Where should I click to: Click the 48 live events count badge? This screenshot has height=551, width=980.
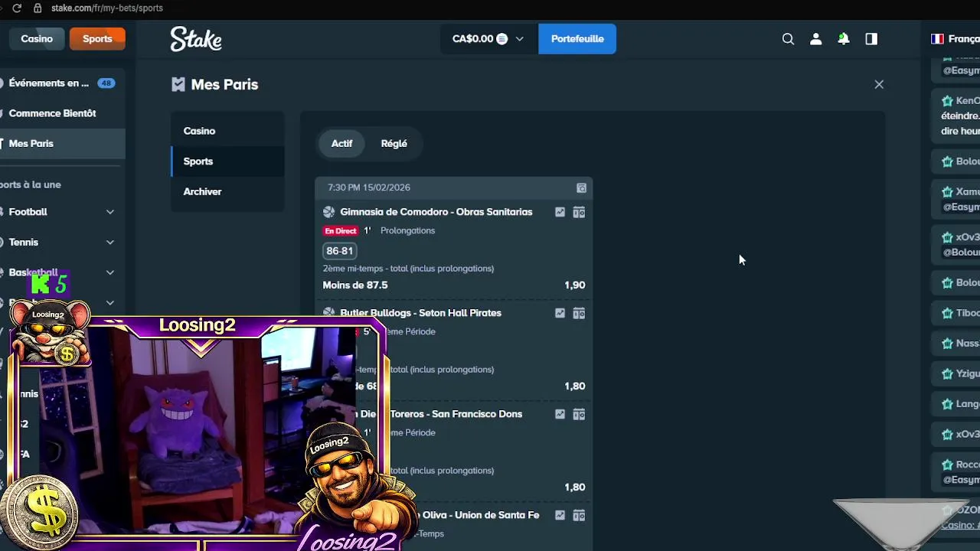click(x=106, y=83)
